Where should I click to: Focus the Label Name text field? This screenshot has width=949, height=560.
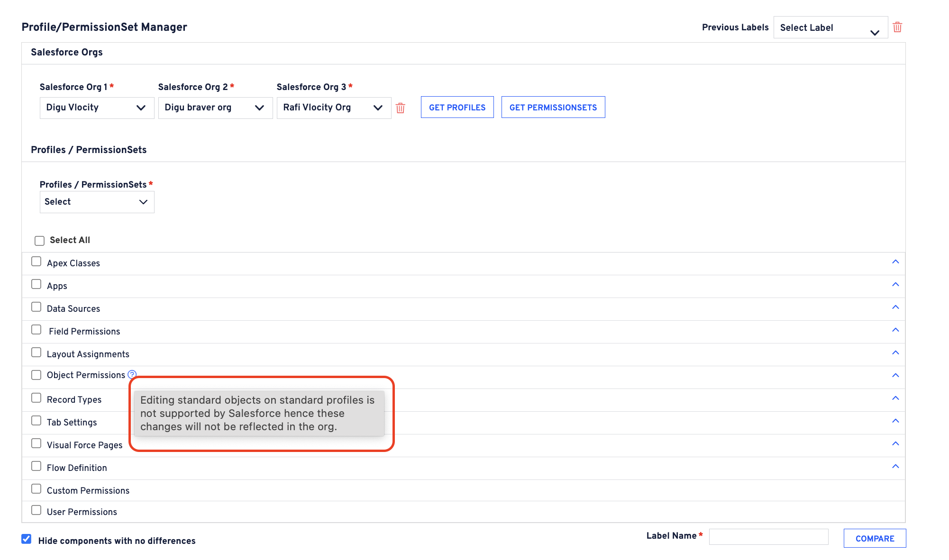point(768,537)
